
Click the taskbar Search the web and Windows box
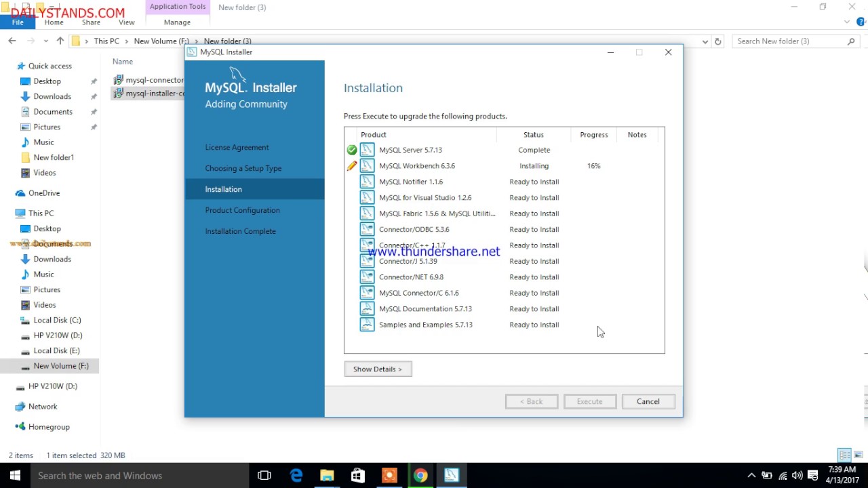(x=139, y=476)
